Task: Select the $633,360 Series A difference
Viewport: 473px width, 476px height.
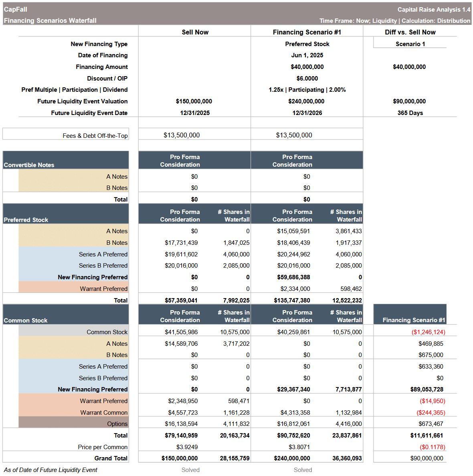Action: (x=431, y=367)
